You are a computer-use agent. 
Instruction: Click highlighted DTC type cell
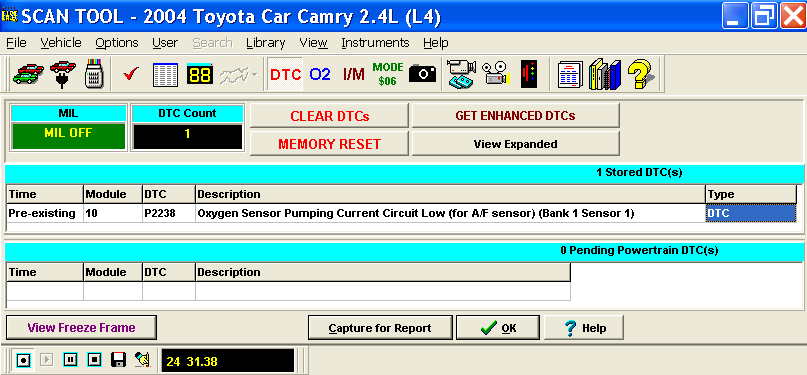point(751,213)
